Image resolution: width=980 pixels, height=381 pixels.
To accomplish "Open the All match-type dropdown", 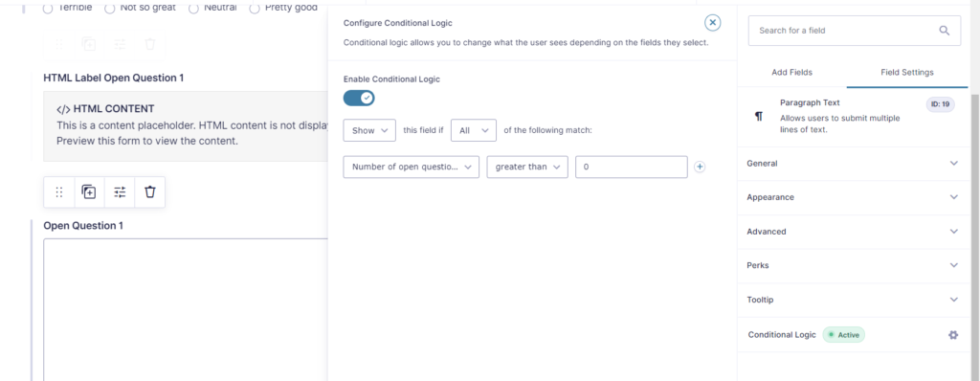I will coord(474,130).
